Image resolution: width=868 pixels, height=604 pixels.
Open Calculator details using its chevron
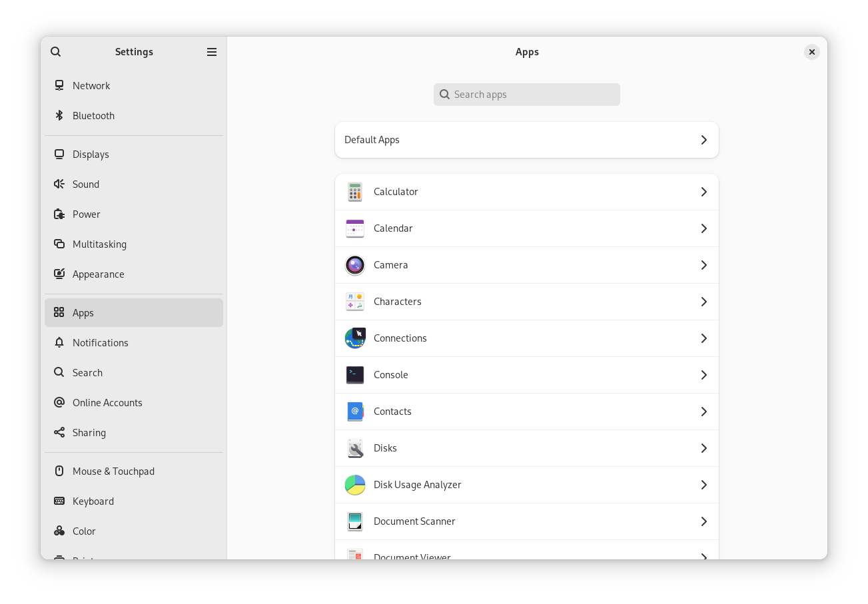tap(703, 192)
